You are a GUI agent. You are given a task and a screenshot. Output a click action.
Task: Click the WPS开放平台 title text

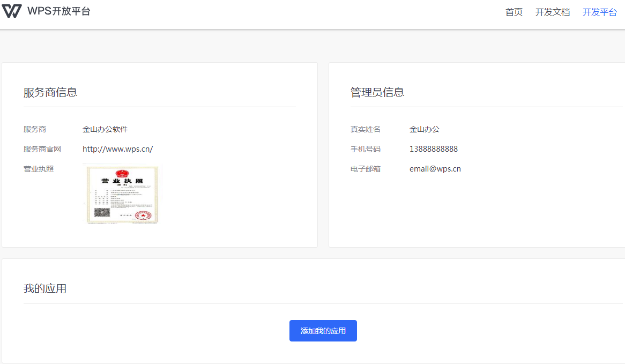click(59, 11)
